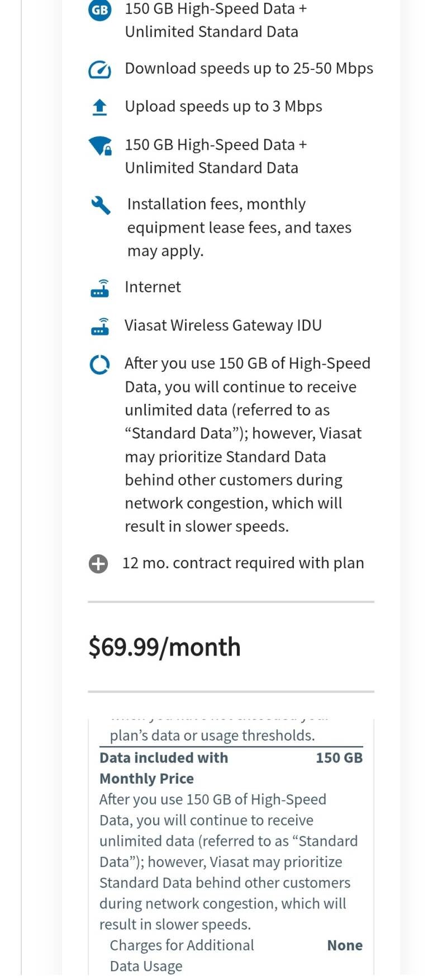Click the Viasat Wireless Gateway IDU label
Viewport: 447px width, 980px height.
[x=223, y=326]
